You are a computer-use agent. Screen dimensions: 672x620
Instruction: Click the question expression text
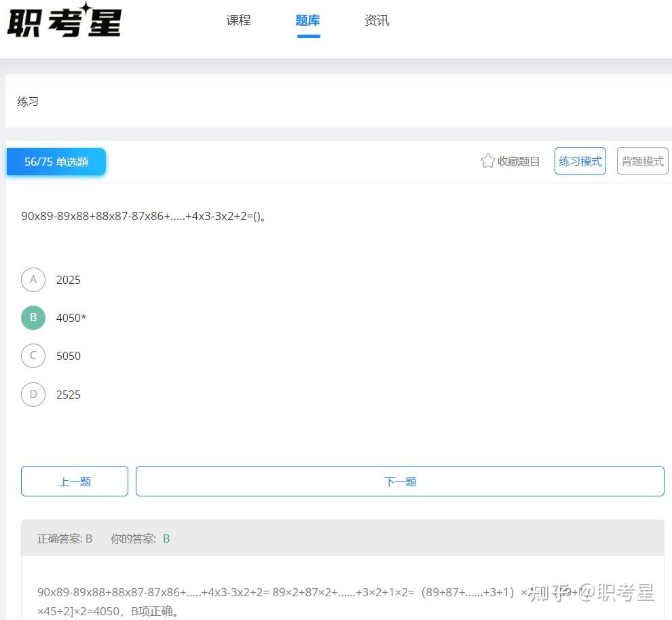143,217
